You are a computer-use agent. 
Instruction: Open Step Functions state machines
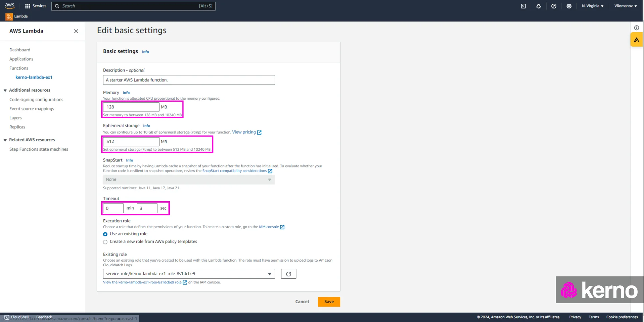[39, 149]
